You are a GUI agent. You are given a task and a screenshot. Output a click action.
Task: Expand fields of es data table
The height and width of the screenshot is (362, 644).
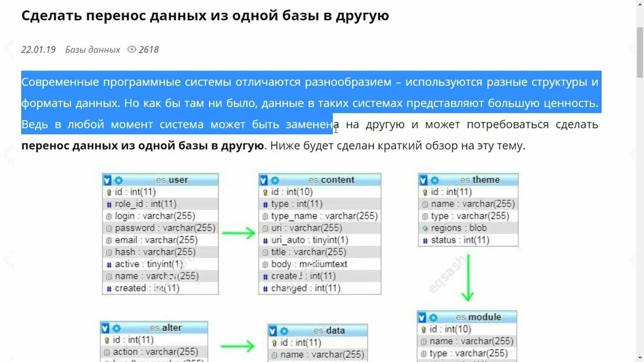(272, 331)
